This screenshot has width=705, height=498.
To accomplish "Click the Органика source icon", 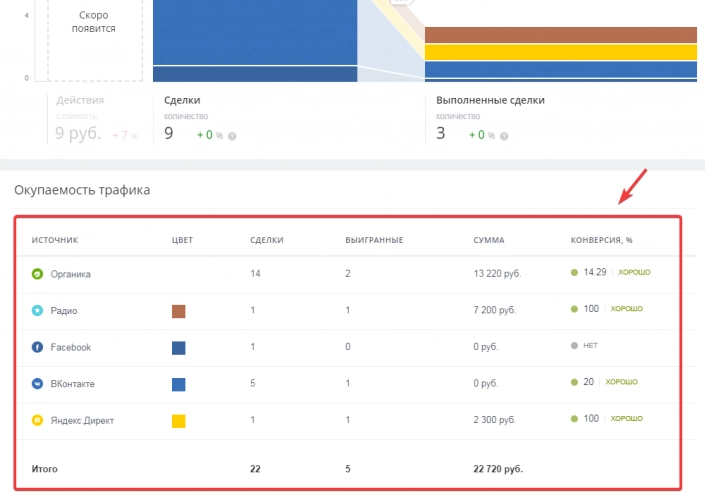I will [x=37, y=272].
